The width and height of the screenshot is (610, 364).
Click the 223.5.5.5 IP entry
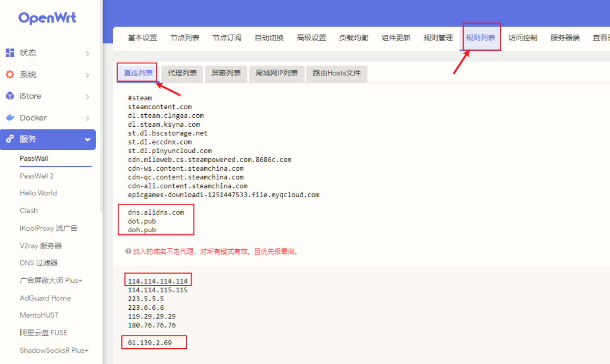point(146,299)
